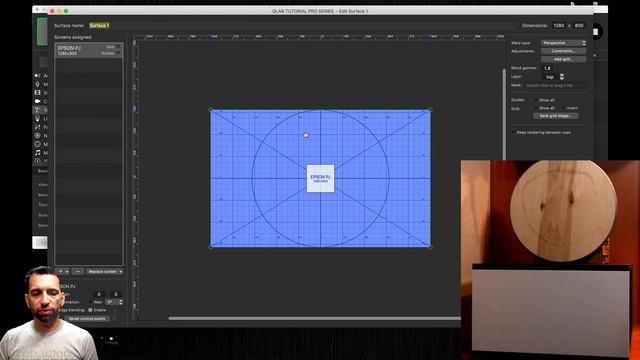
Task: Select the Network cue circular icon
Action: point(37,136)
